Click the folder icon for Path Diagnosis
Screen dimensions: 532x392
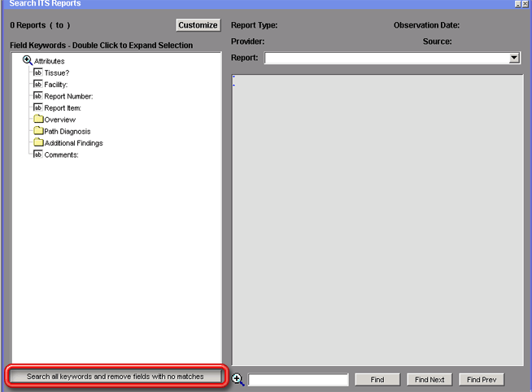[x=38, y=131]
